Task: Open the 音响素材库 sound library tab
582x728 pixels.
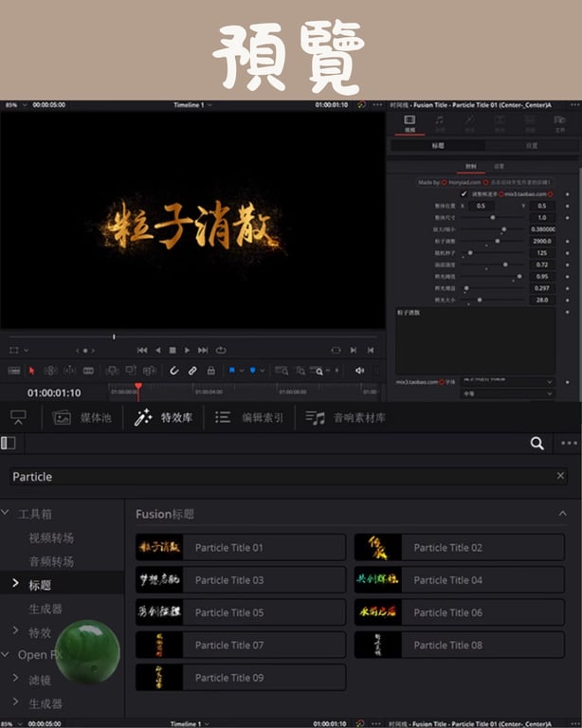Action: (x=345, y=418)
